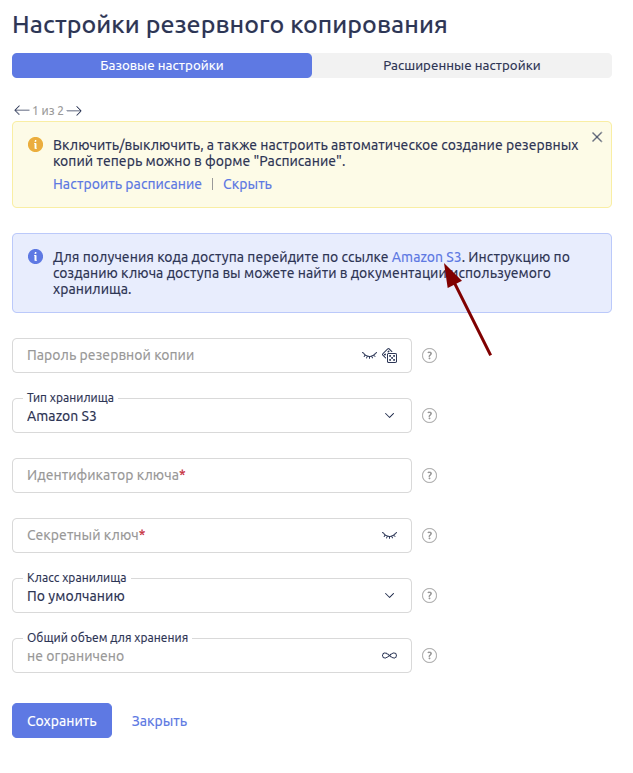Go to next notification with right arrow
This screenshot has height=773, width=633.
(74, 110)
